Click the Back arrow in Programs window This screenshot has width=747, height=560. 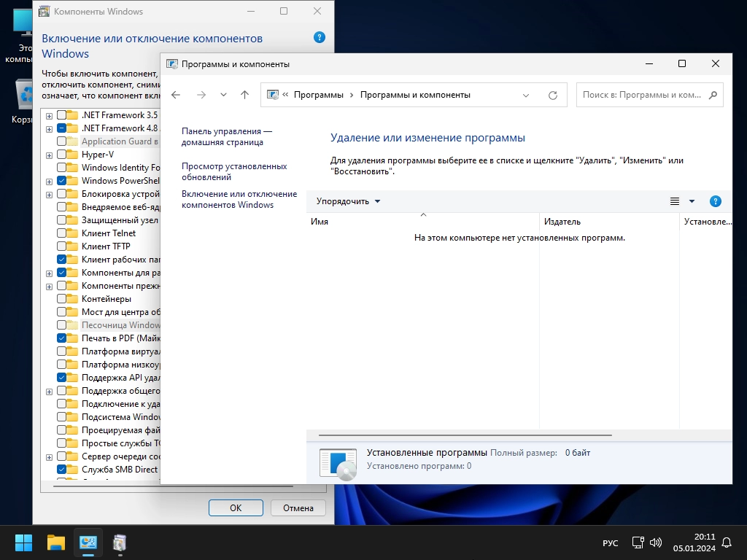pyautogui.click(x=176, y=95)
